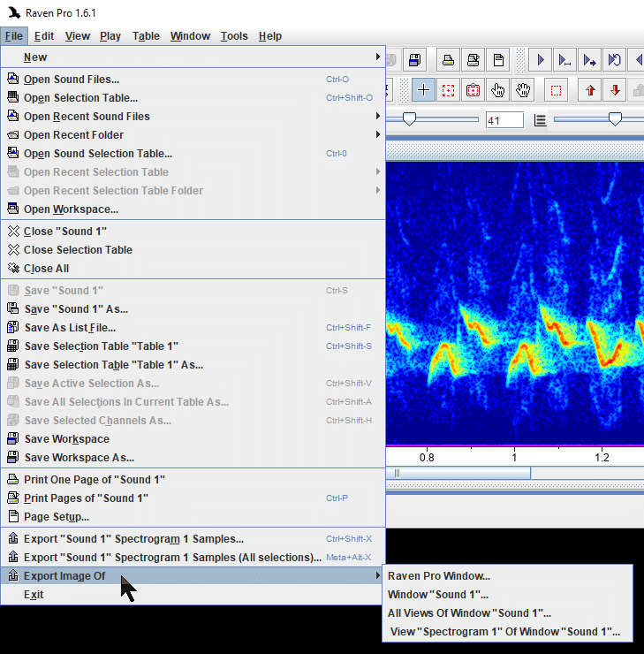Click the slider thumb left of 41 field
The image size is (644, 654).
click(x=409, y=119)
